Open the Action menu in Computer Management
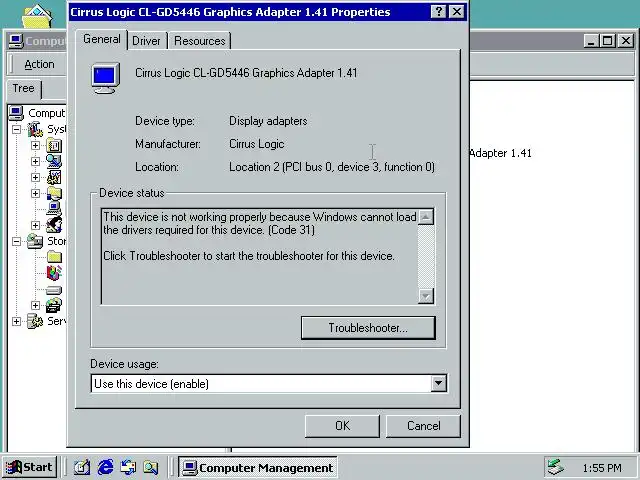 [39, 64]
